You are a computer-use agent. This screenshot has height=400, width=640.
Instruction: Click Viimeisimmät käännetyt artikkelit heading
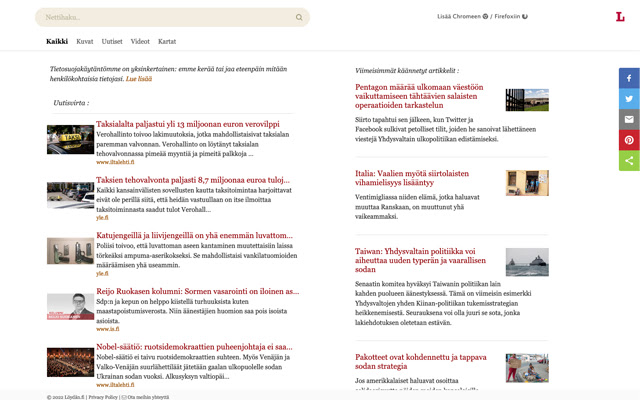(407, 71)
